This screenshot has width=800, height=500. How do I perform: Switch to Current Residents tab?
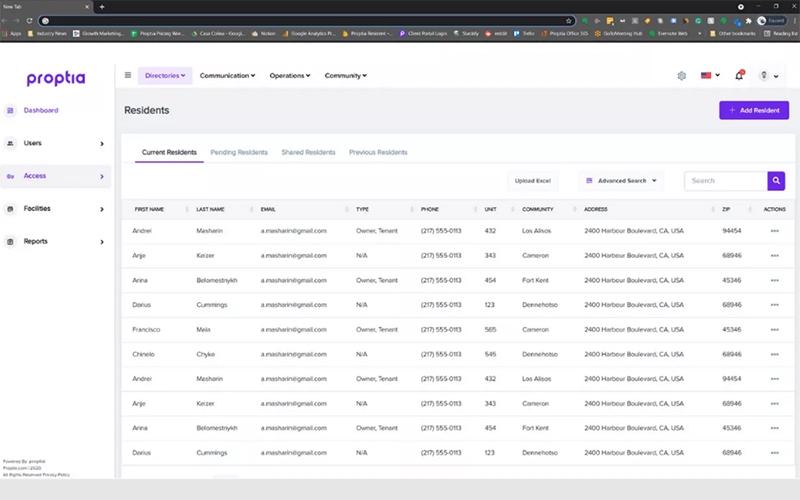[x=169, y=152]
